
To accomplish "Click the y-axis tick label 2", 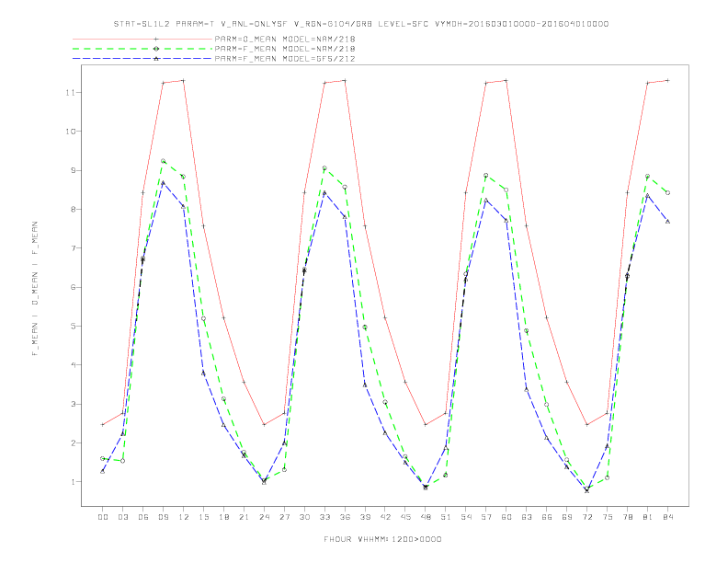I will point(73,442).
